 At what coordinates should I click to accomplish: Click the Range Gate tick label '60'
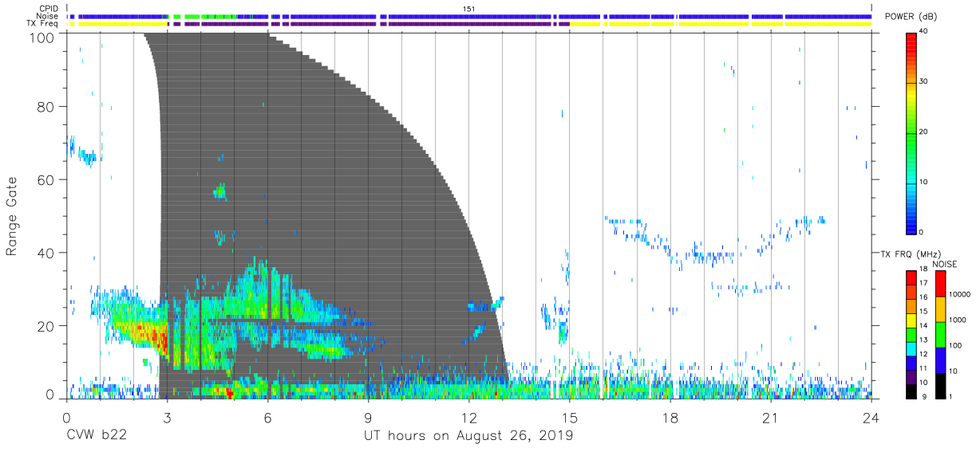[x=47, y=179]
